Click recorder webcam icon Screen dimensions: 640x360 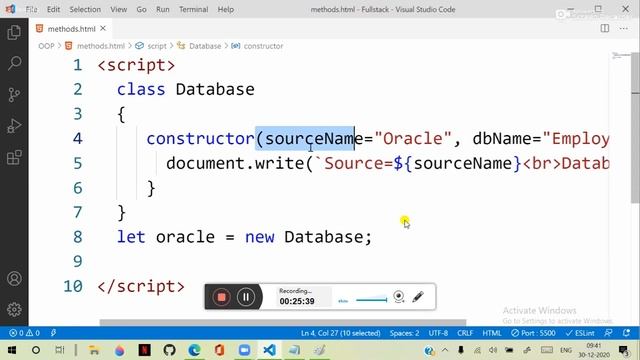click(x=399, y=297)
